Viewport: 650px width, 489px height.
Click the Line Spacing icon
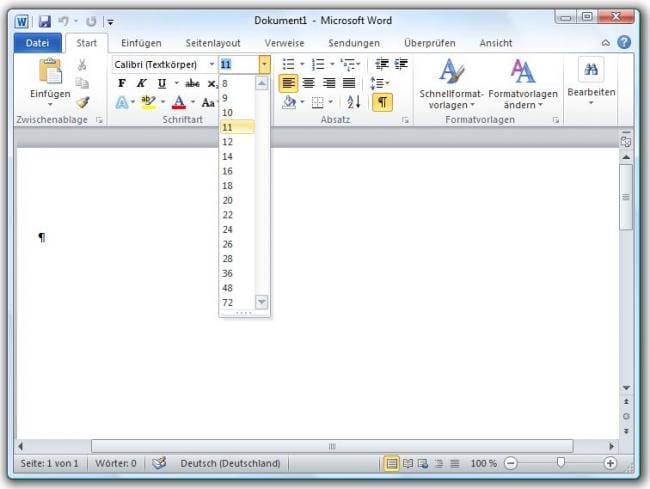pos(377,83)
